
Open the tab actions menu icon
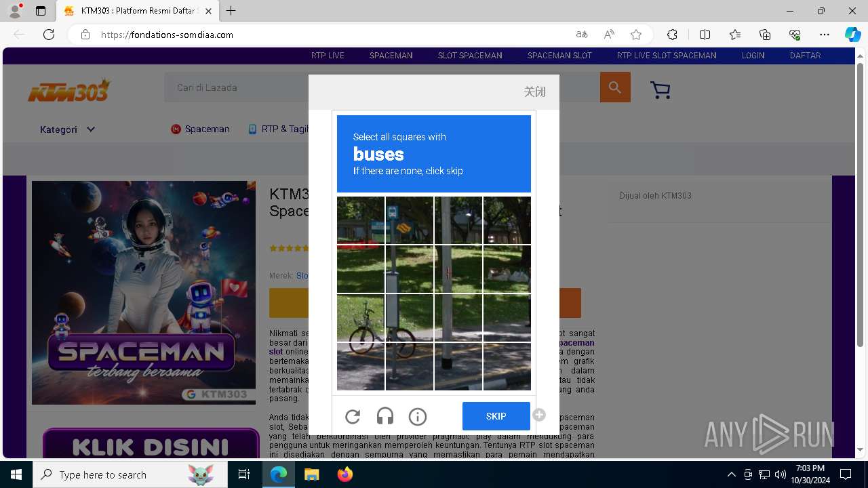tap(41, 11)
